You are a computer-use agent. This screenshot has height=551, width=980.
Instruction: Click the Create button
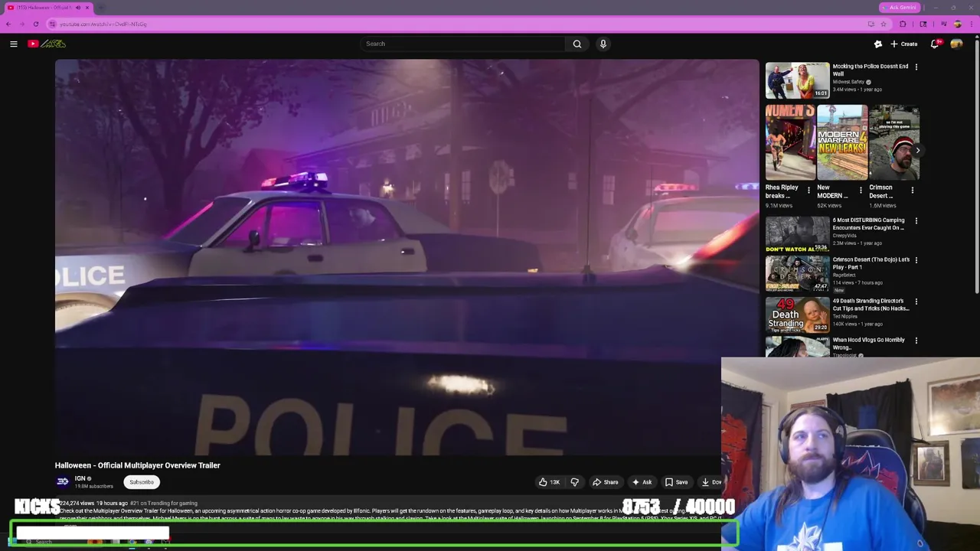click(x=904, y=44)
